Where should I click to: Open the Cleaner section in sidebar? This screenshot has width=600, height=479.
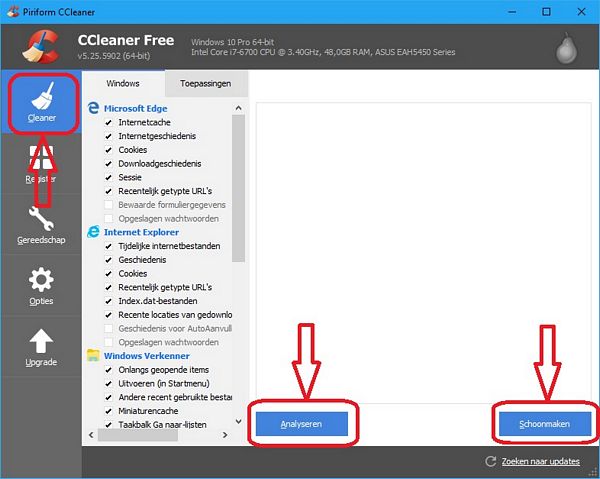[x=41, y=103]
